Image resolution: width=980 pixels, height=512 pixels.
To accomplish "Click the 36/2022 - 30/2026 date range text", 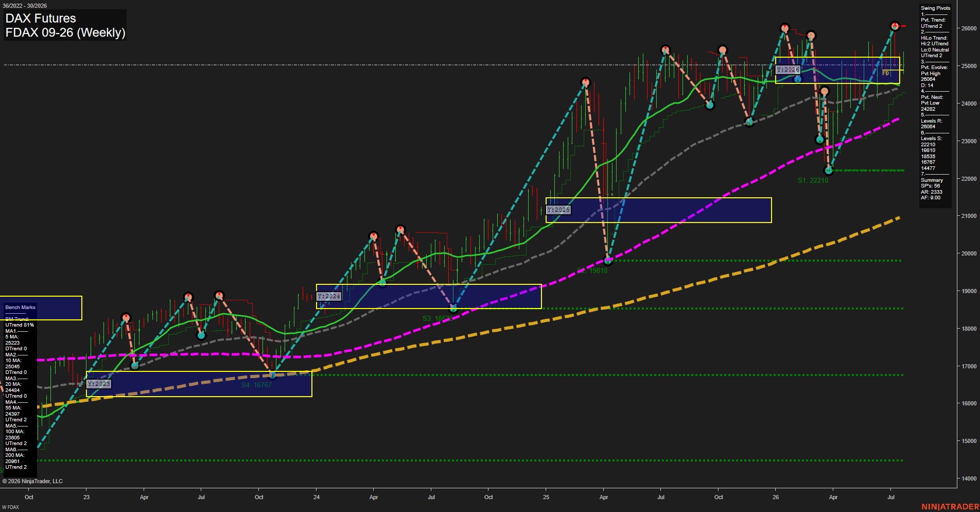I will [x=25, y=6].
